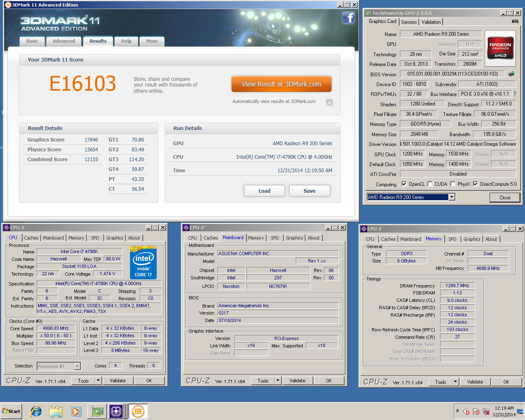The image size is (525, 420).
Task: Open the Processor #1 selection dropdown
Action: (77, 366)
